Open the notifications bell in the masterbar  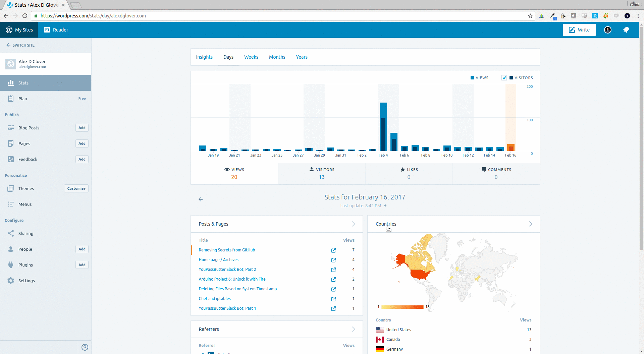tap(626, 30)
